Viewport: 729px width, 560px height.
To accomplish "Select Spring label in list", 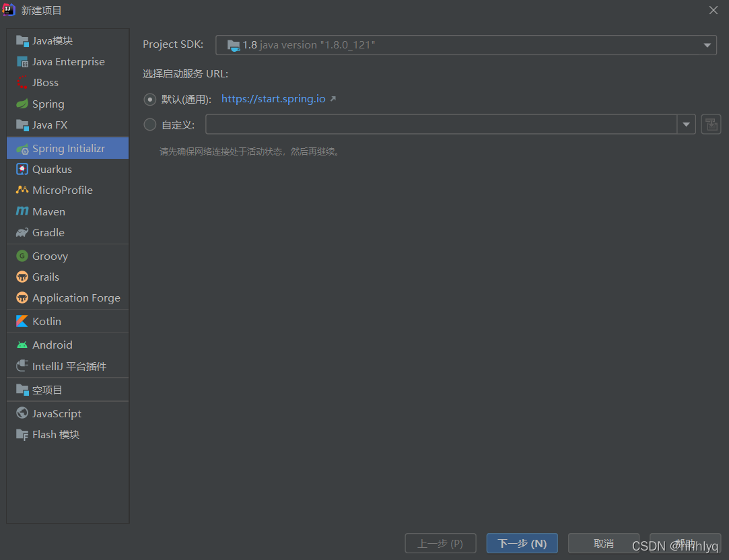I will [x=48, y=104].
